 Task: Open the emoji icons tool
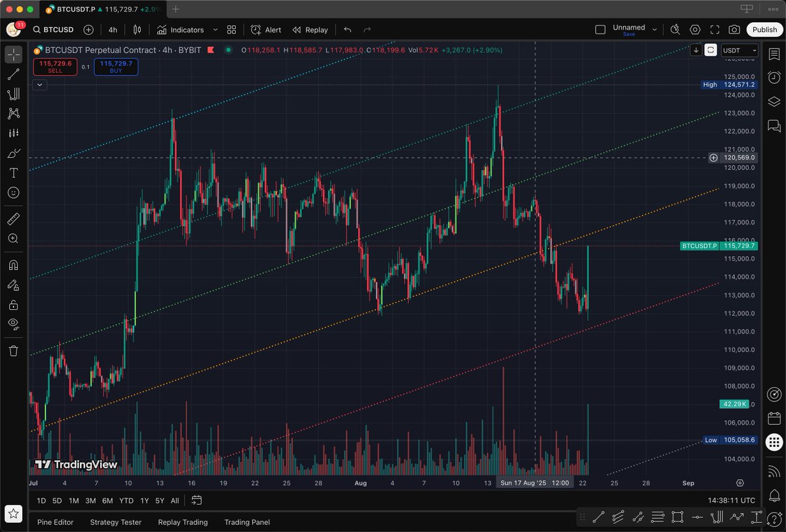pyautogui.click(x=13, y=193)
